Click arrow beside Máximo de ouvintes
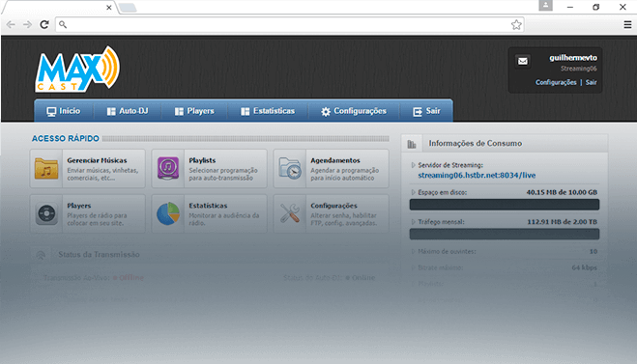Viewport: 637px width, 364px height. point(413,252)
